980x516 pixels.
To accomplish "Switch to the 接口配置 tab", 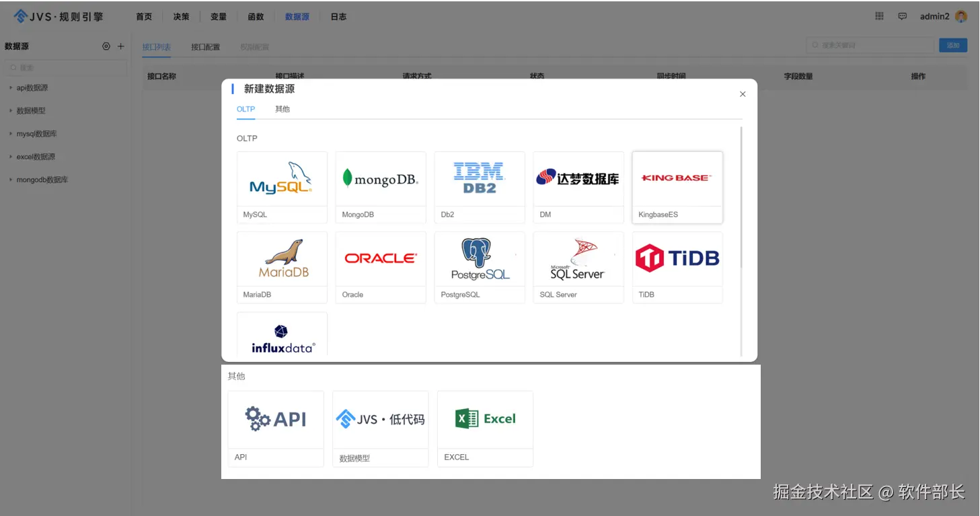I will [205, 47].
